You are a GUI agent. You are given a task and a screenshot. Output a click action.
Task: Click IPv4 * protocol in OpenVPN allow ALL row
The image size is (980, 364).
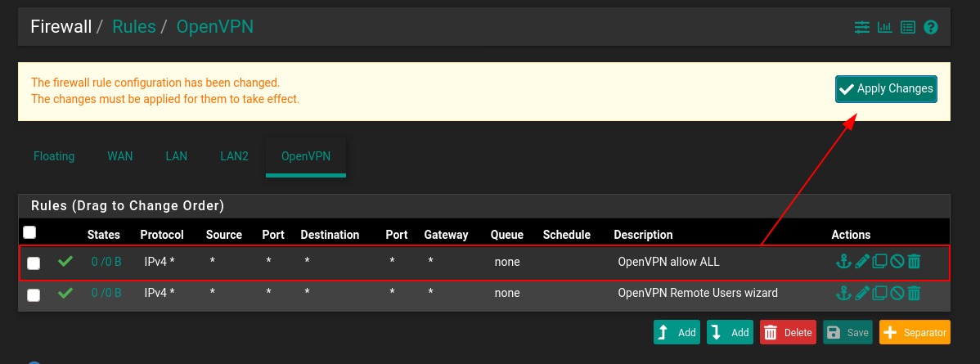pyautogui.click(x=160, y=262)
